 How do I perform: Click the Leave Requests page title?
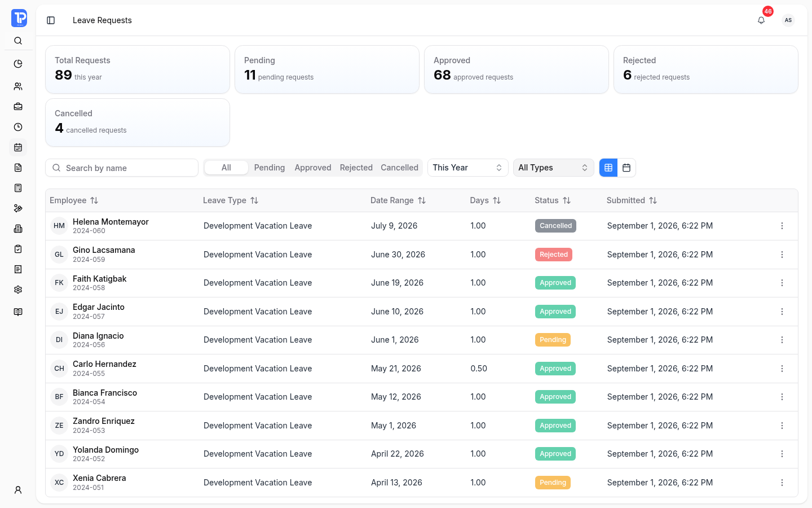(x=102, y=20)
